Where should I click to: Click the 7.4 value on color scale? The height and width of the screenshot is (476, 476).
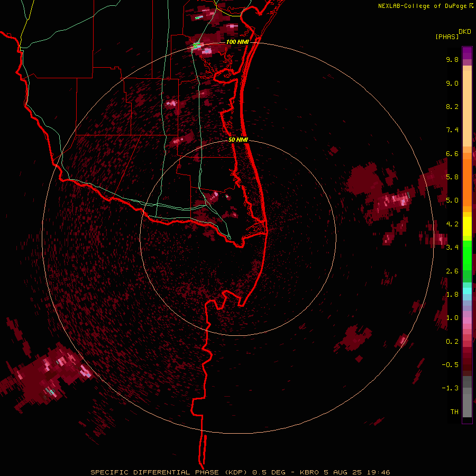(x=452, y=130)
